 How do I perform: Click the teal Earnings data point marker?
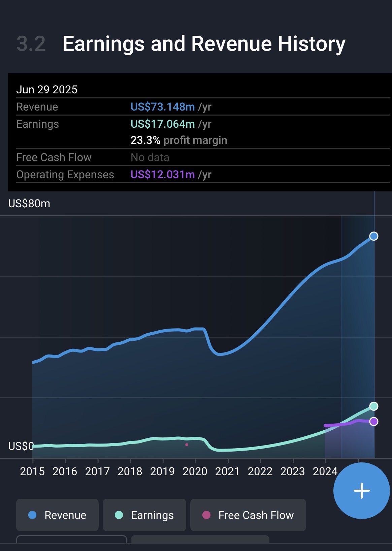point(373,406)
